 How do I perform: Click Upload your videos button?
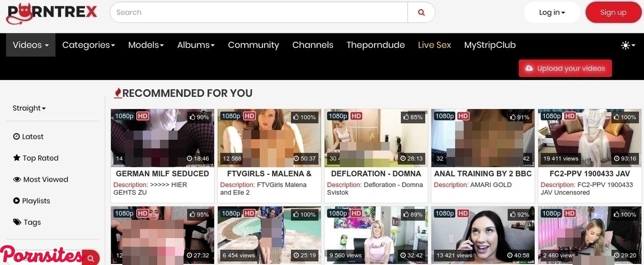tap(565, 68)
